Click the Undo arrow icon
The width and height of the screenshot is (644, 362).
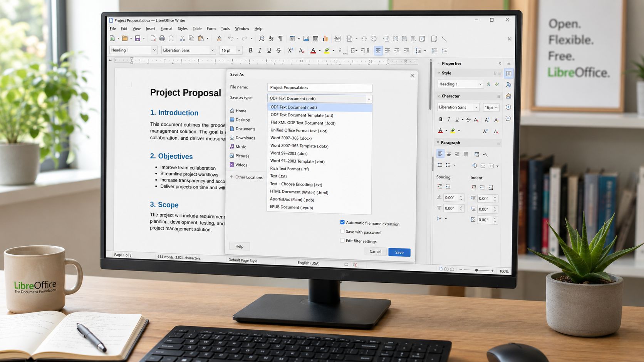click(x=231, y=38)
